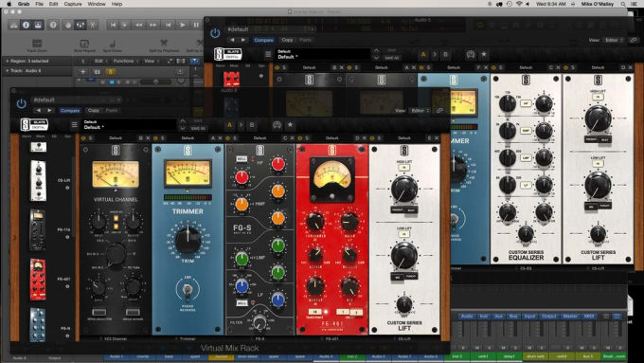Open the Capture menu in menu bar
Image resolution: width=644 pixels, height=363 pixels.
pyautogui.click(x=73, y=4)
